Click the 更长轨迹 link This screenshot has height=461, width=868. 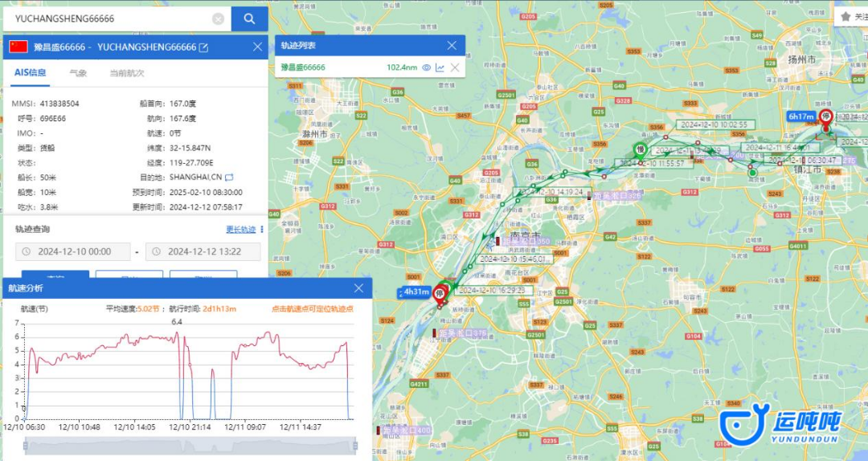(x=241, y=229)
